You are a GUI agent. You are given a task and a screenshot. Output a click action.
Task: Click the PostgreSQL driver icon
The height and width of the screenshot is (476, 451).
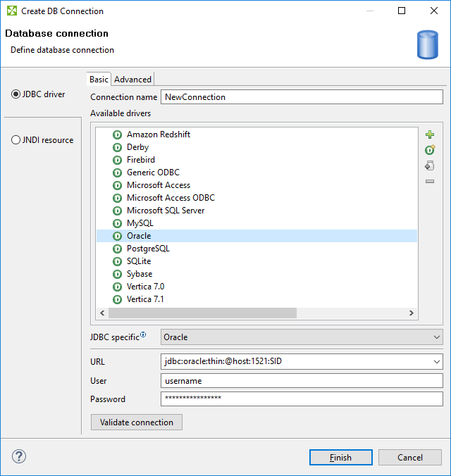pyautogui.click(x=117, y=249)
